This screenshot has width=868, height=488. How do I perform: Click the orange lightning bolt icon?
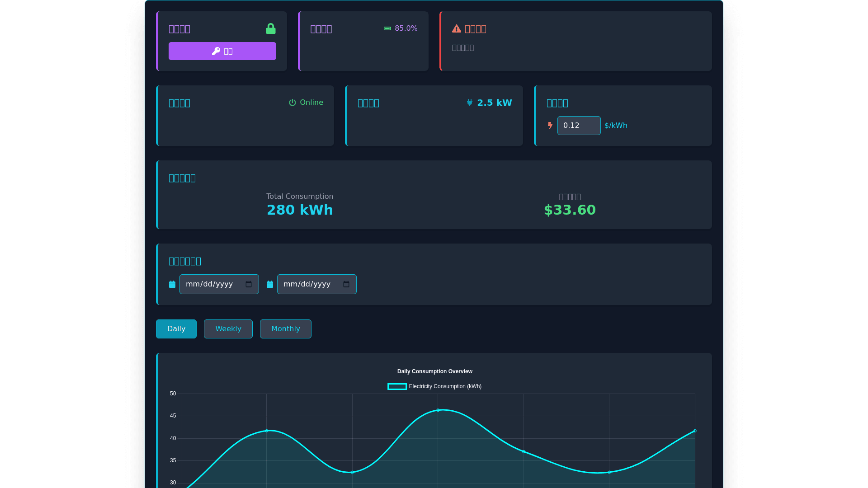click(x=550, y=126)
